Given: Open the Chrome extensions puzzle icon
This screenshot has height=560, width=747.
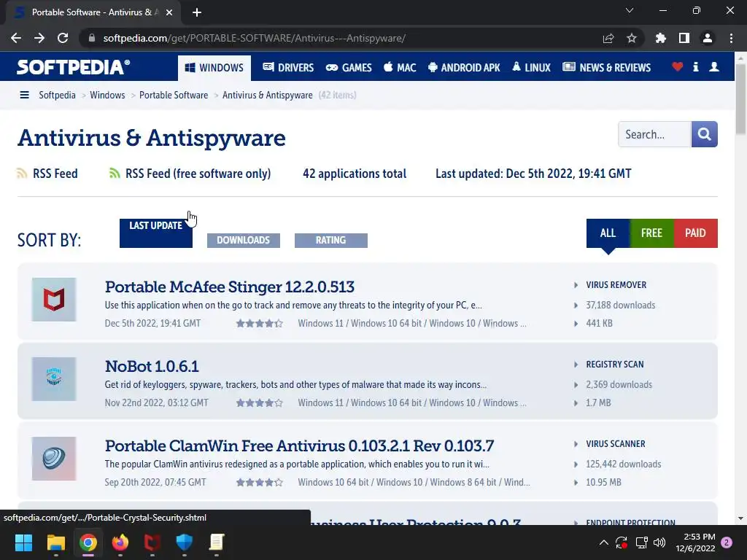Looking at the screenshot, I should [x=661, y=38].
